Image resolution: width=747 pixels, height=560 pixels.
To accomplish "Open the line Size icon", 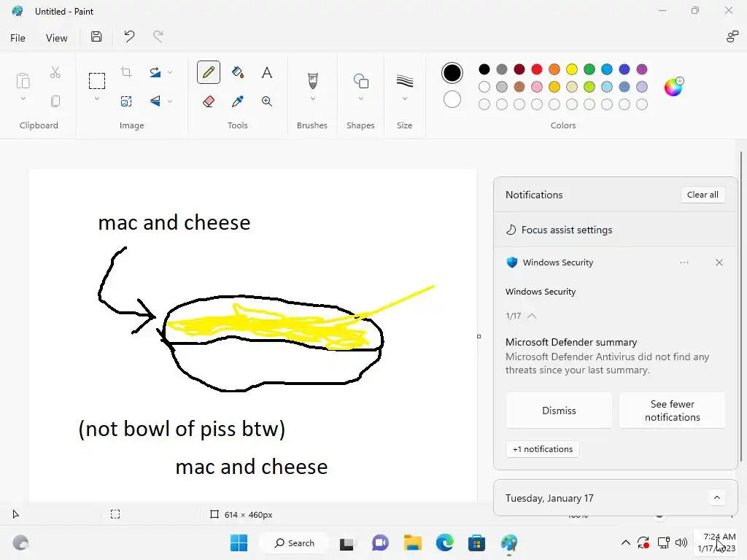I will [x=404, y=80].
